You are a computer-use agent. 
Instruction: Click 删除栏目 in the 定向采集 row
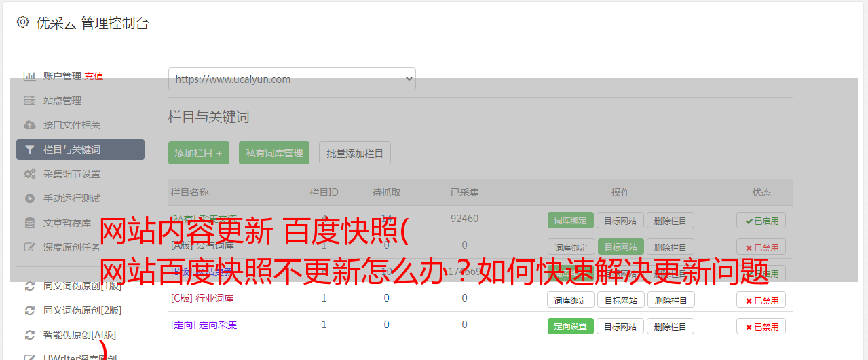point(671,326)
